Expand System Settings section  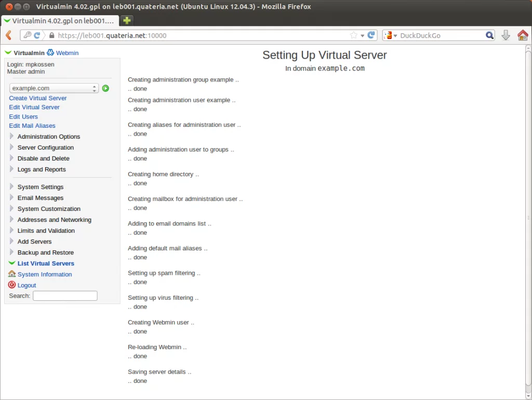tap(41, 187)
